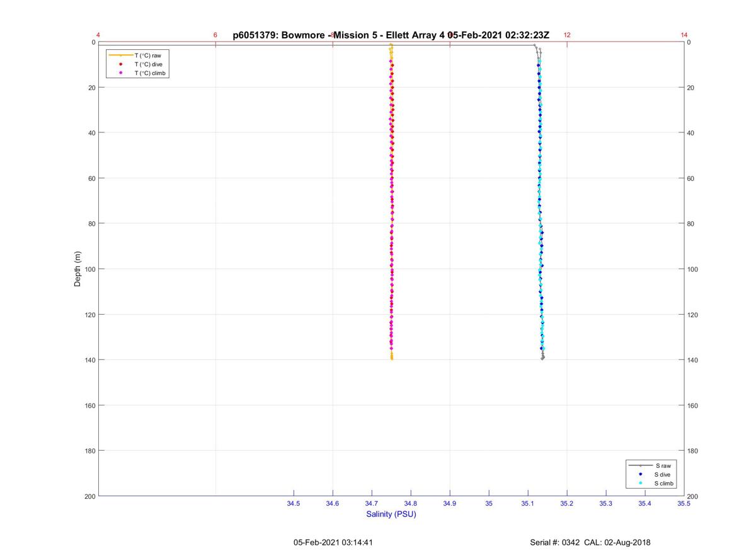Screen dimensions: 756x558
Task: Click left depth axis label 100
Action: 89,269
